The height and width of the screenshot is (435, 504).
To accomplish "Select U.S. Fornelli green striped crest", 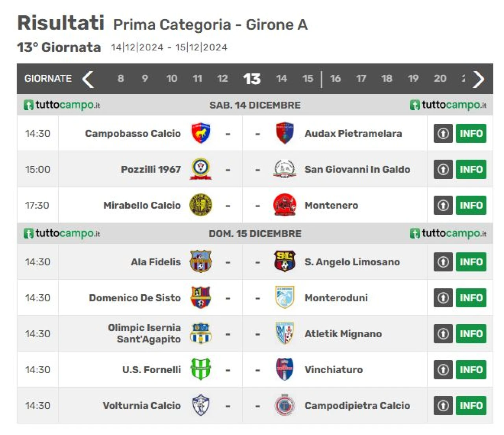I will coord(201,369).
